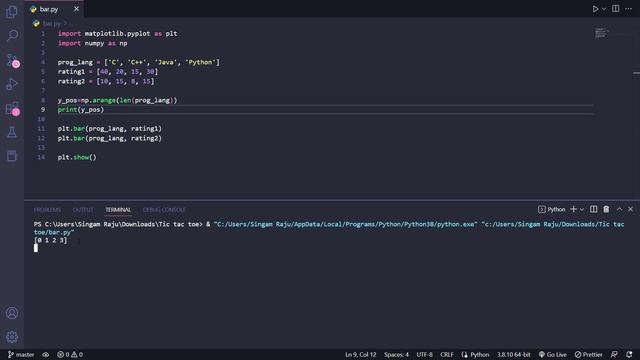This screenshot has width=640, height=360.
Task: Click the plt.bar(prog_lang, rating1) line
Action: click(x=110, y=129)
